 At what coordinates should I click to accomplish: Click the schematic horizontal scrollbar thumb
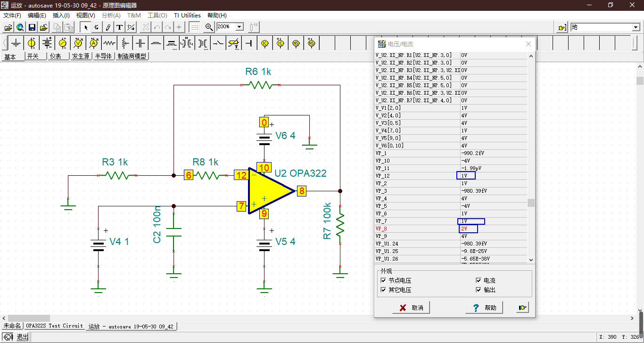(29, 318)
